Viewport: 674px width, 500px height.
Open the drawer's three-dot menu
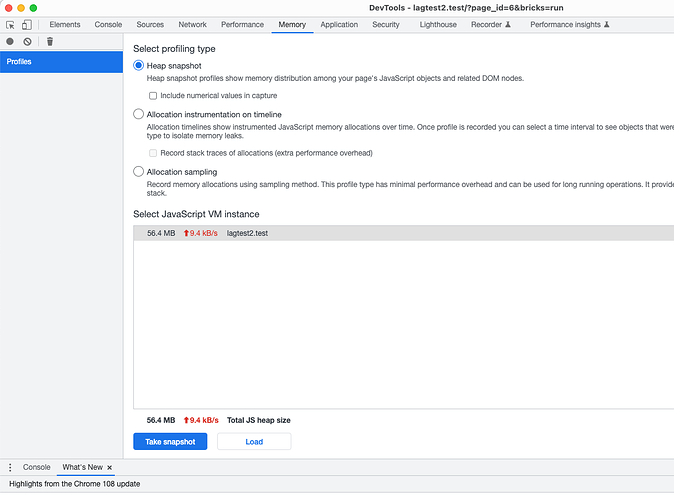(x=10, y=467)
